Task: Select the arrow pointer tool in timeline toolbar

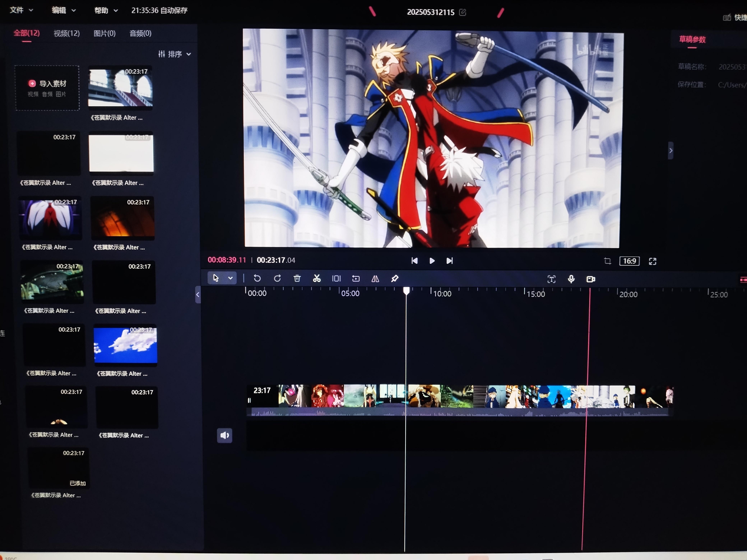Action: (x=216, y=278)
